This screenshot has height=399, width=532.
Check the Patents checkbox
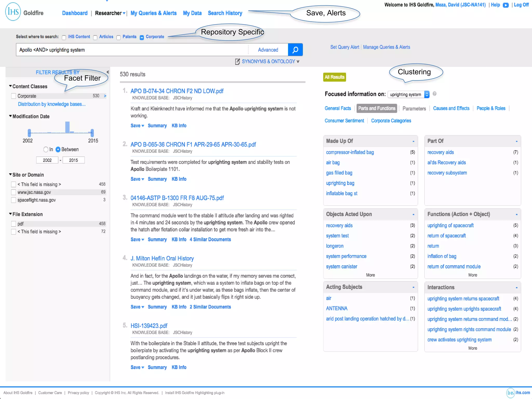pos(118,38)
